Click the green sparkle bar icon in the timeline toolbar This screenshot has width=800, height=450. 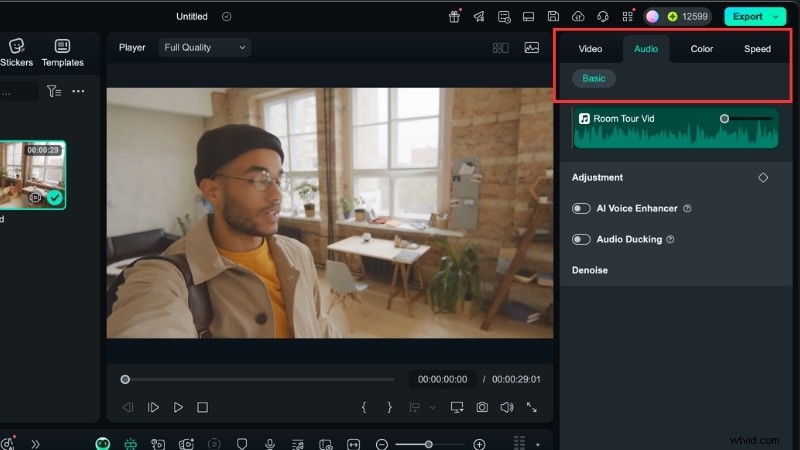pos(131,444)
